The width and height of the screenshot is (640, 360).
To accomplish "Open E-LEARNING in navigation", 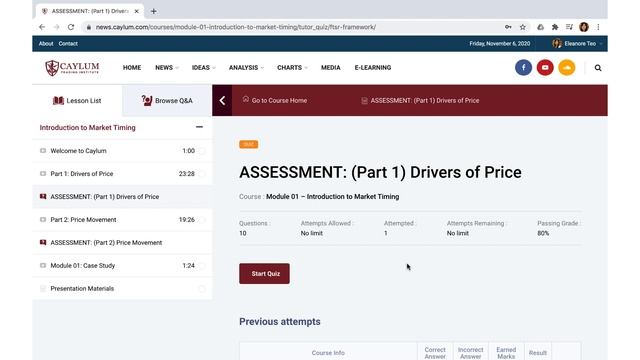I will click(x=373, y=68).
